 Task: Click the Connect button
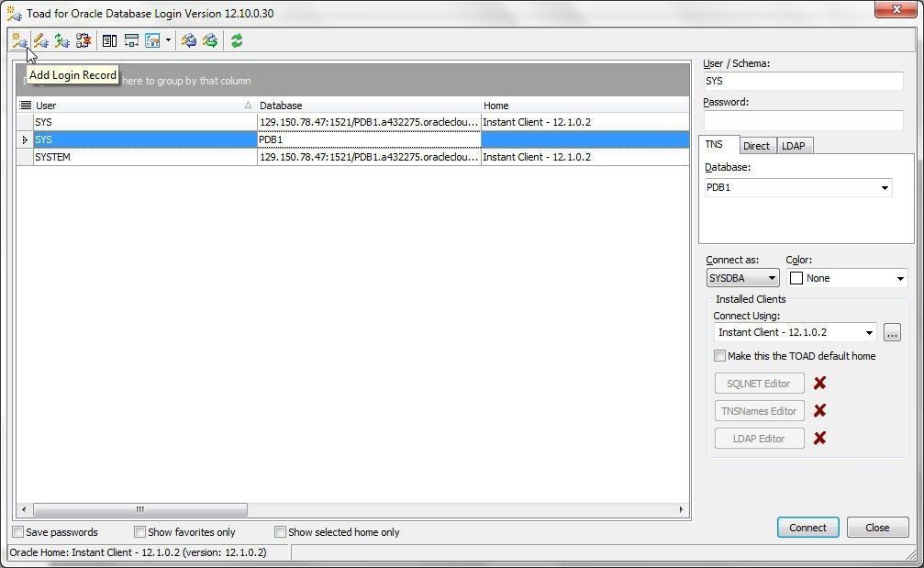pyautogui.click(x=807, y=528)
